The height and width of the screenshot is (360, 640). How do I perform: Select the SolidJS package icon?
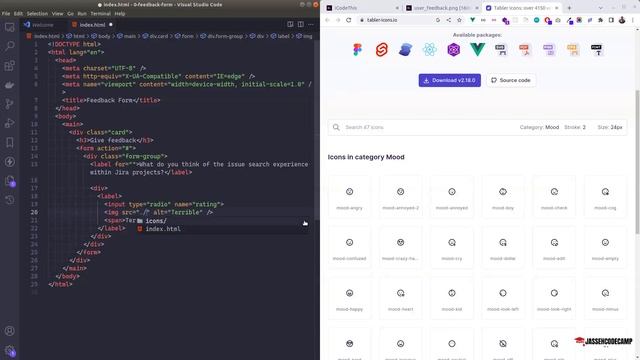(405, 50)
